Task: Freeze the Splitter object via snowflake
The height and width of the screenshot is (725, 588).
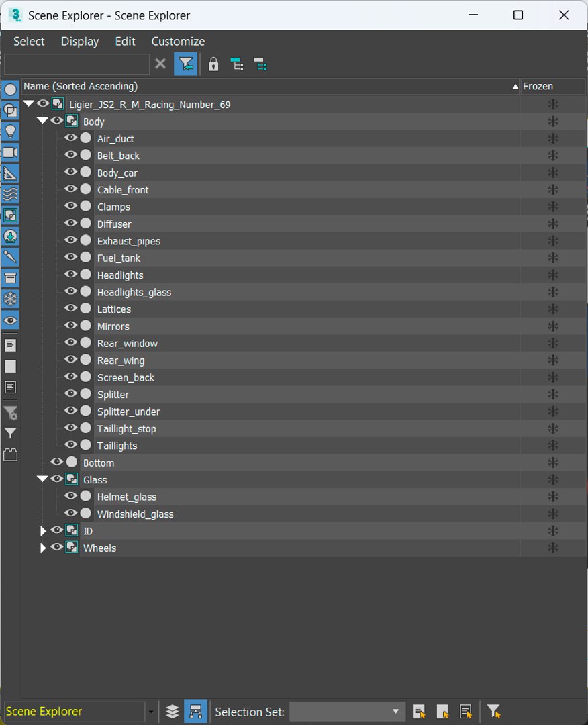Action: 553,395
